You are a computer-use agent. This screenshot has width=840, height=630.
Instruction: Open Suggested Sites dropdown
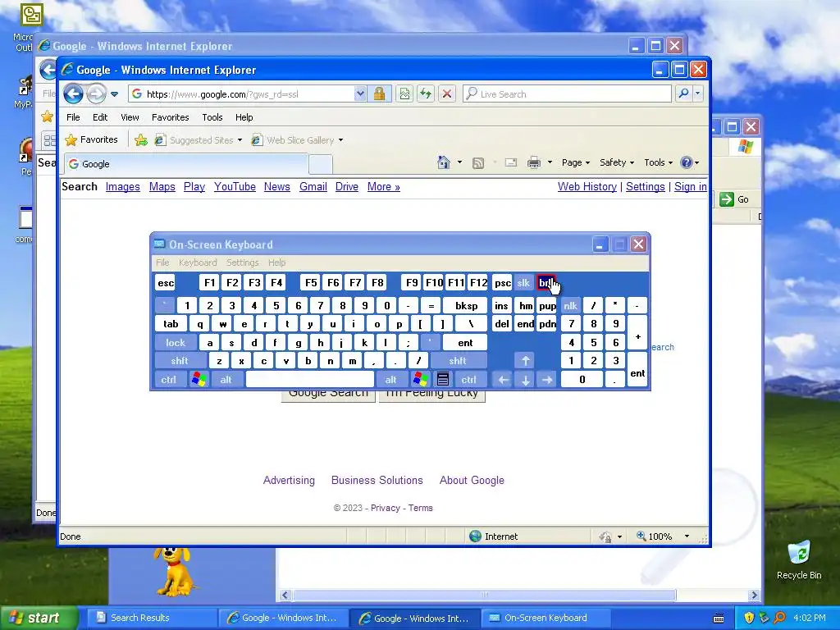click(199, 140)
